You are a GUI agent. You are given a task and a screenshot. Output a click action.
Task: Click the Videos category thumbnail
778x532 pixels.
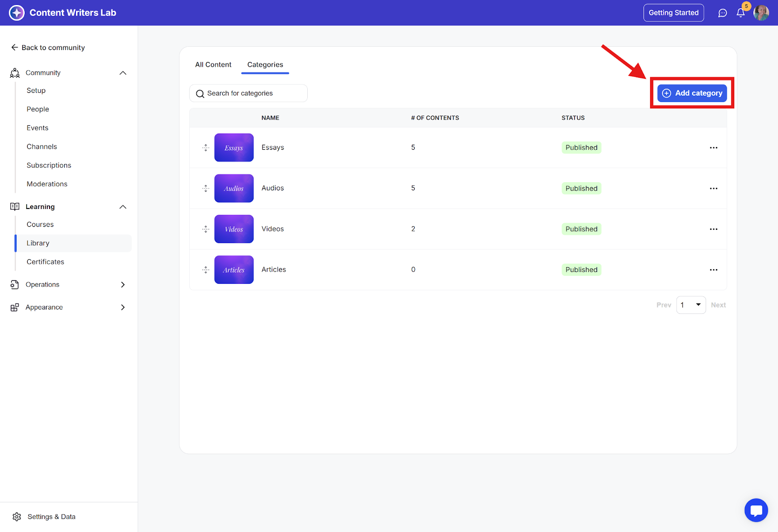tap(234, 229)
